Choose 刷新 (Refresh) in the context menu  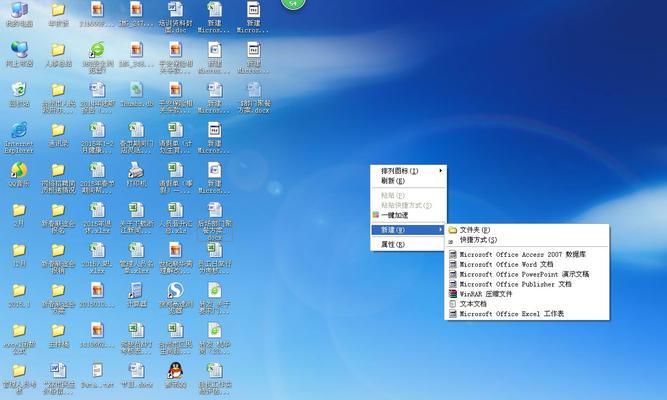[408, 181]
